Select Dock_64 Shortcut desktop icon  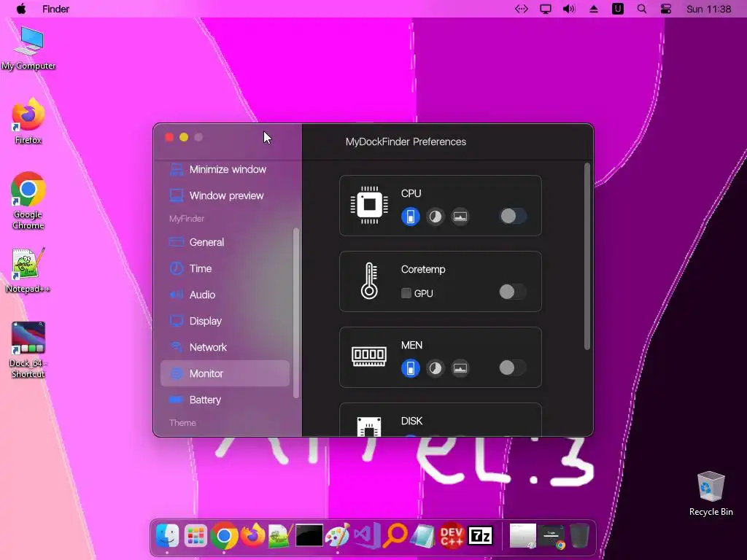28,350
